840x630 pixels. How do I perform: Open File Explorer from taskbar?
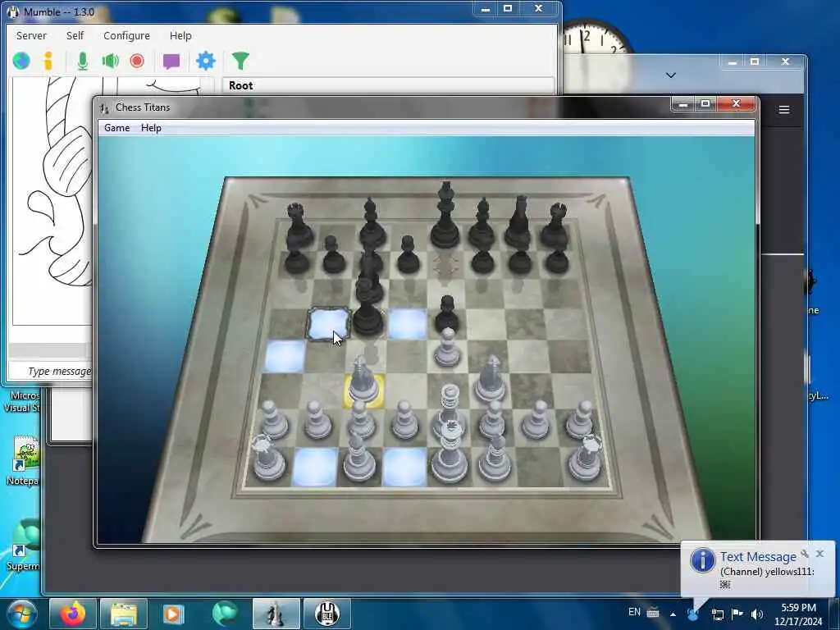(124, 614)
